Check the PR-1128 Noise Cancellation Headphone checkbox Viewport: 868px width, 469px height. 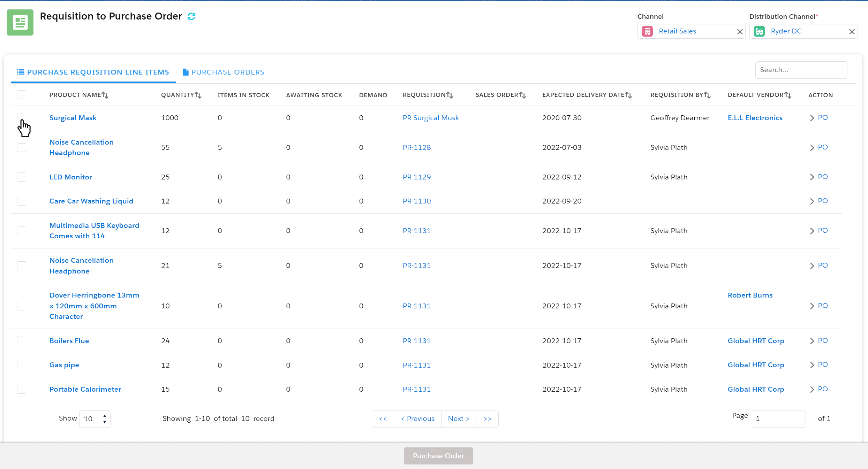click(x=22, y=147)
